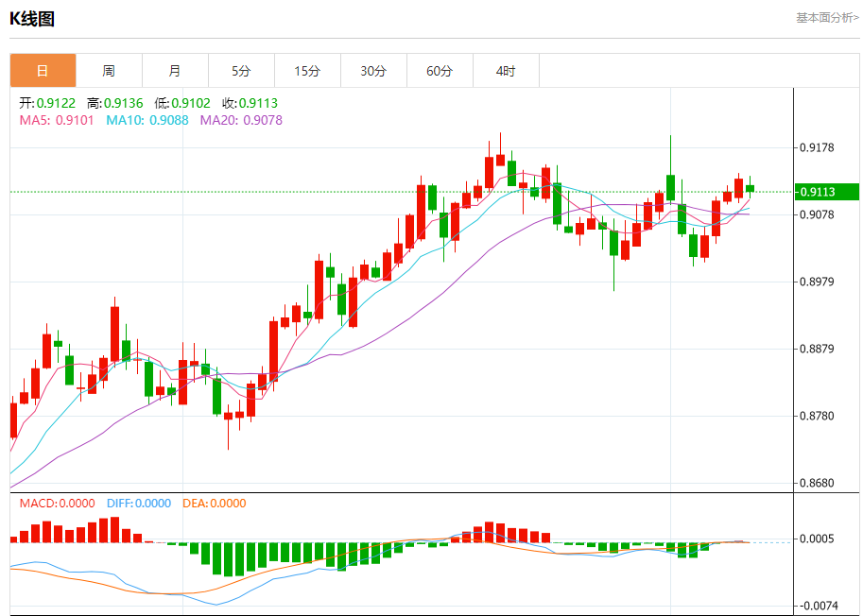Screen dimensions: 863x616
Task: Click the MA5: 0.9101 indicator label
Action: pos(57,120)
